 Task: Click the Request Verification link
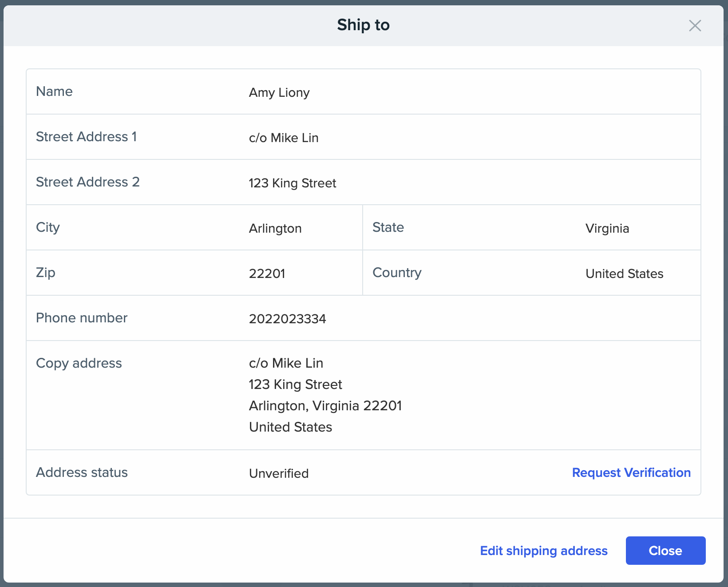631,472
